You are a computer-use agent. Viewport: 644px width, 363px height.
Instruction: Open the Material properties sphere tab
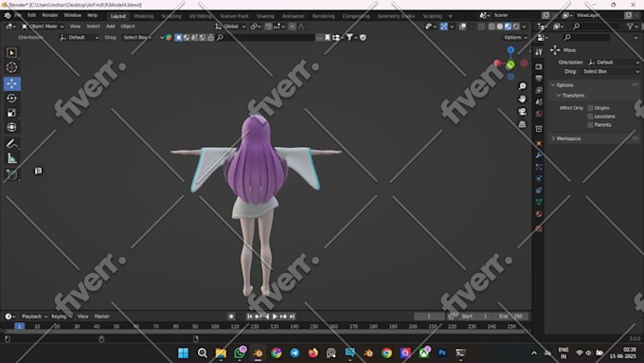tap(539, 214)
